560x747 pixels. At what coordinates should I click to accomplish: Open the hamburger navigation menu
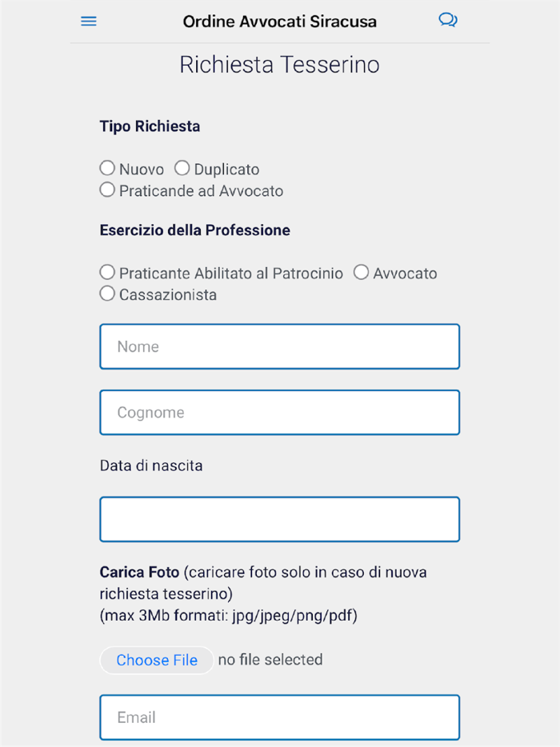(88, 21)
